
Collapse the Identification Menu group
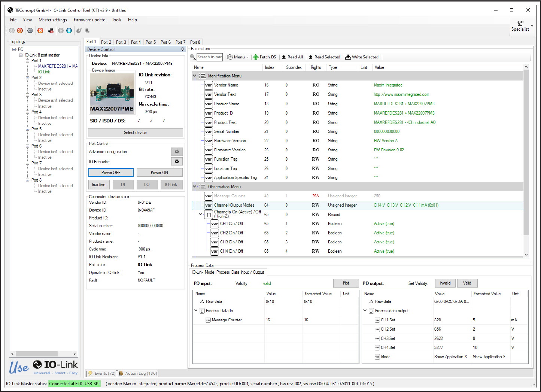tap(195, 76)
